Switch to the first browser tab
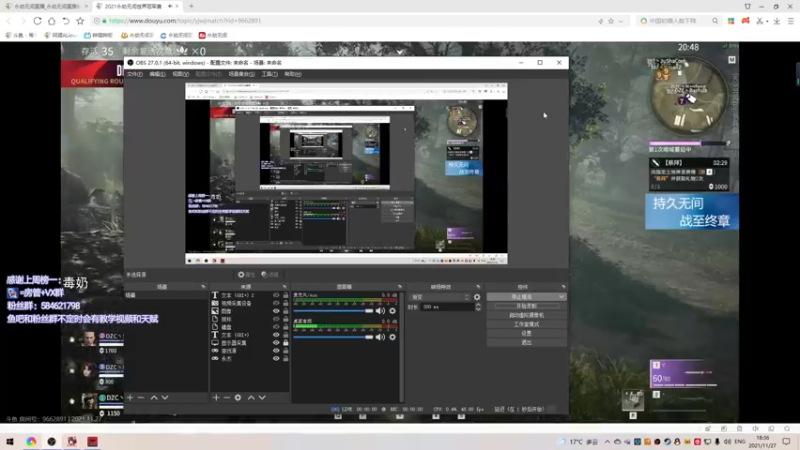 46,6
